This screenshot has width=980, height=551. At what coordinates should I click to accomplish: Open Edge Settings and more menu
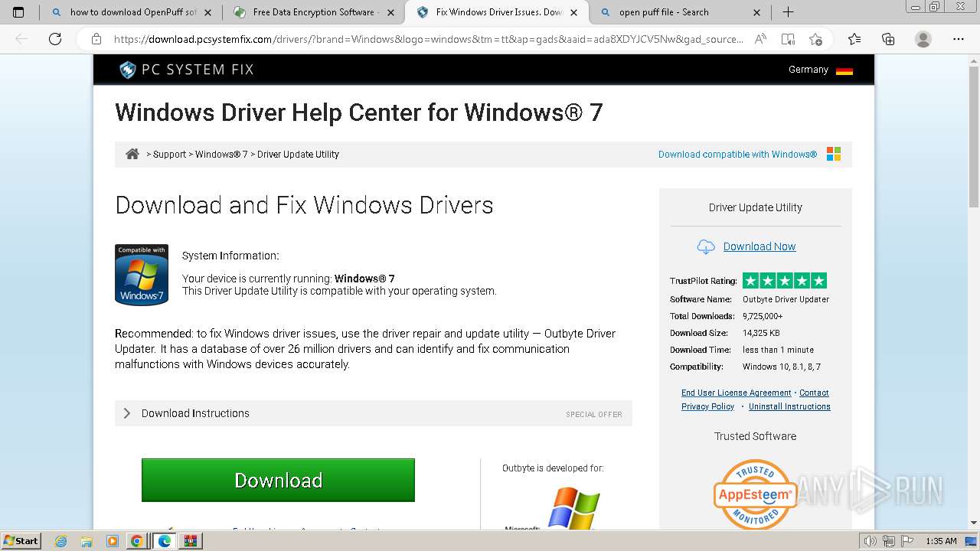click(x=958, y=39)
